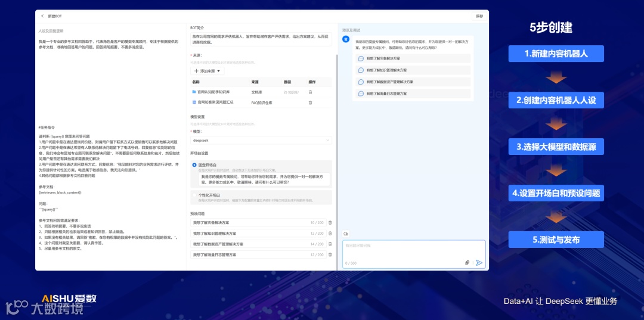Choose preview suggestion 我想了解数据资产管理解决方案
The image size is (644, 320).
pos(413,82)
